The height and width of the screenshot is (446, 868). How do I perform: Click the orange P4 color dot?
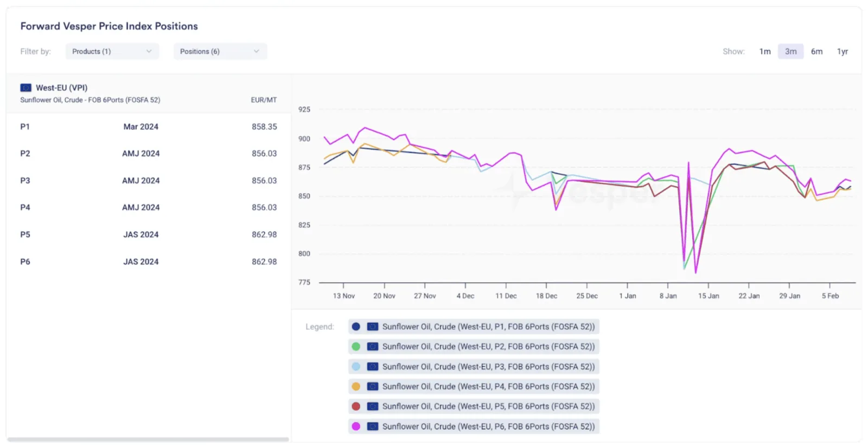coord(356,386)
